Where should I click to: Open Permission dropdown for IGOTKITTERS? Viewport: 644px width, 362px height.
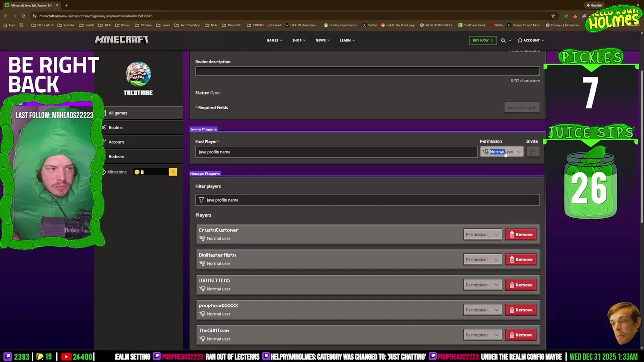click(482, 285)
